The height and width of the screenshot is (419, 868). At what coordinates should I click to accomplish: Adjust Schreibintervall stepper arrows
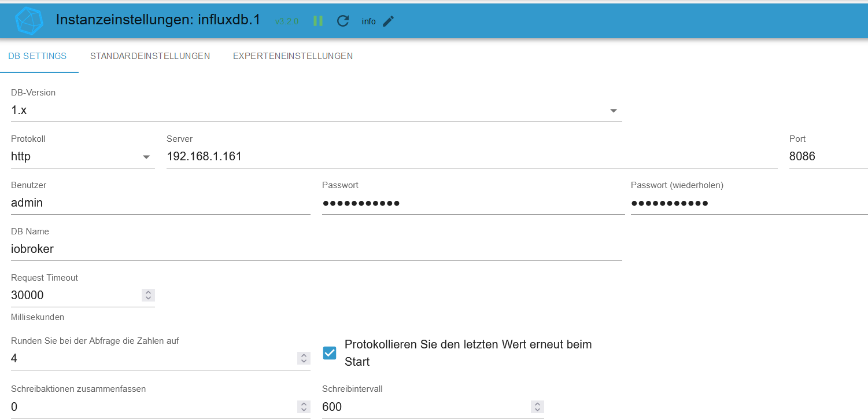coord(538,407)
